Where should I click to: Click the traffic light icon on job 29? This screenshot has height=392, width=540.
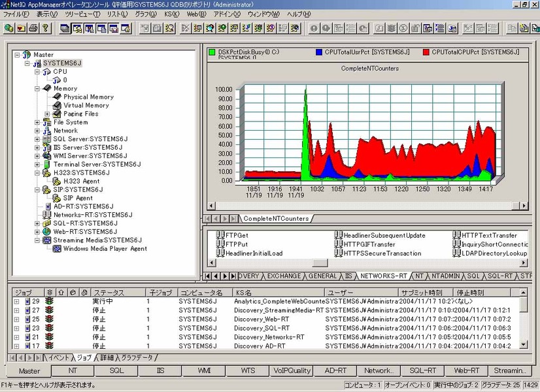tap(50, 301)
